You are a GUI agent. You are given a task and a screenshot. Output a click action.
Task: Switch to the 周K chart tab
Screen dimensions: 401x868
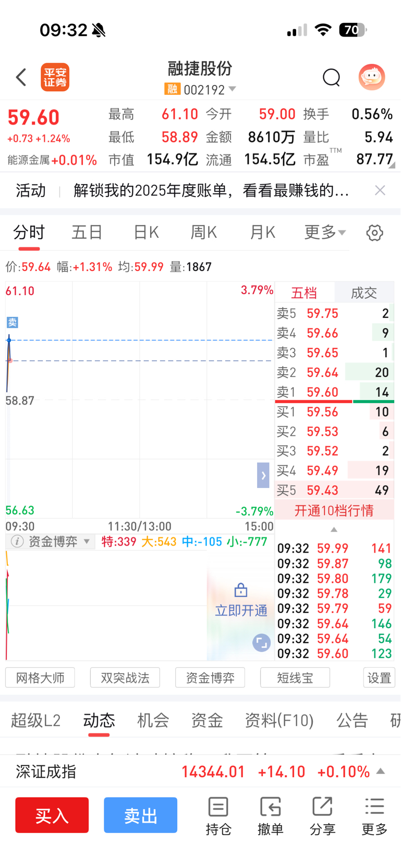point(204,232)
